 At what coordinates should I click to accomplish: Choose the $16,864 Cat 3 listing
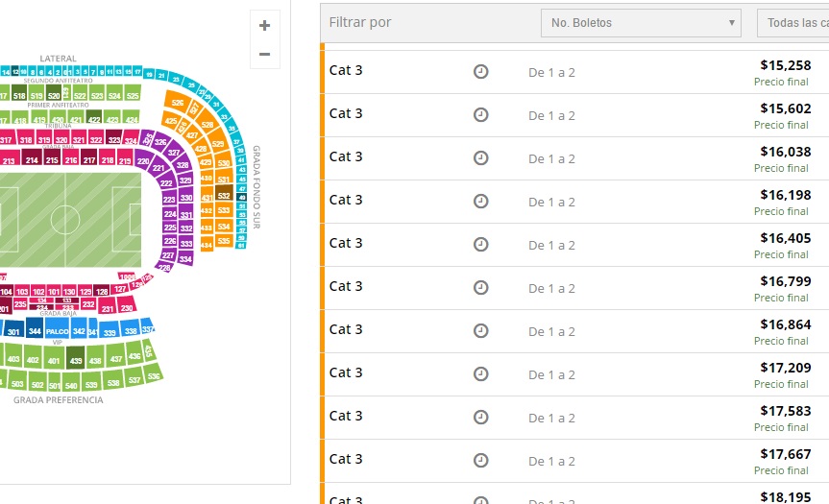tap(574, 331)
